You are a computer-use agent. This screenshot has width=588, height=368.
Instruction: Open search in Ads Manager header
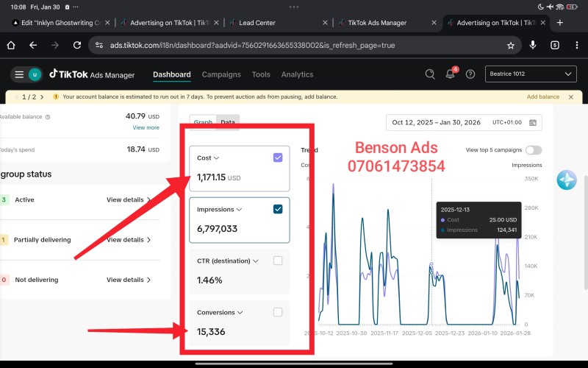pos(430,74)
